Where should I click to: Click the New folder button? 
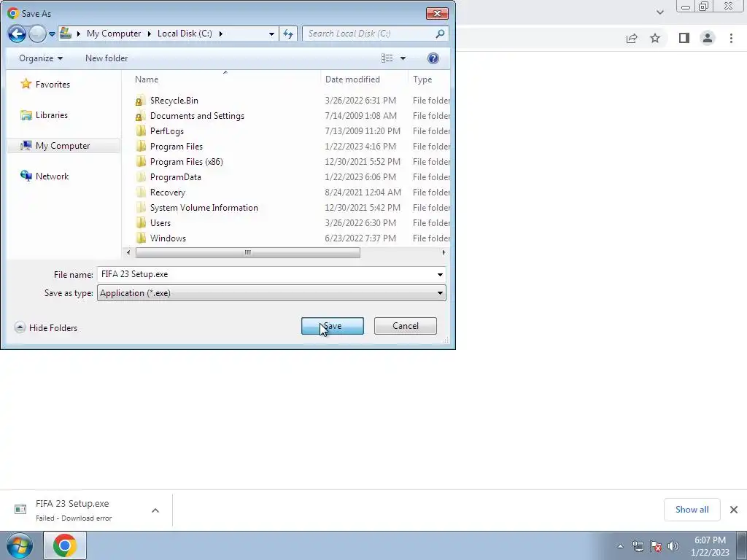[x=107, y=58]
